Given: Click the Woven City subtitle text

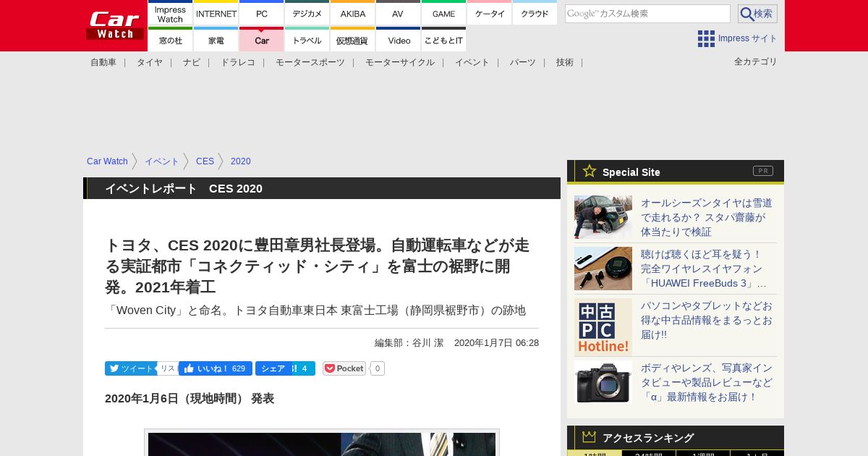Looking at the screenshot, I should [x=315, y=311].
